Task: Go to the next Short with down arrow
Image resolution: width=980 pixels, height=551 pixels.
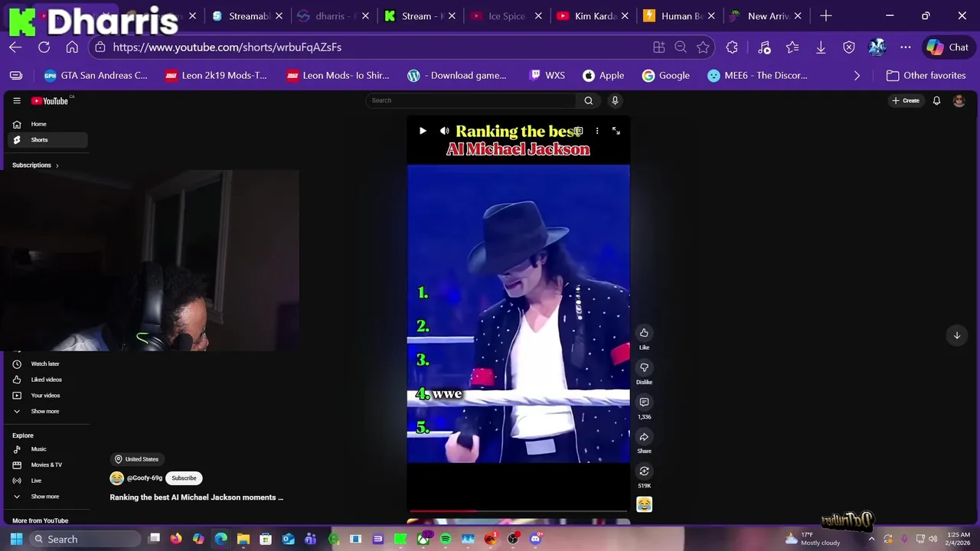Action: pos(956,335)
